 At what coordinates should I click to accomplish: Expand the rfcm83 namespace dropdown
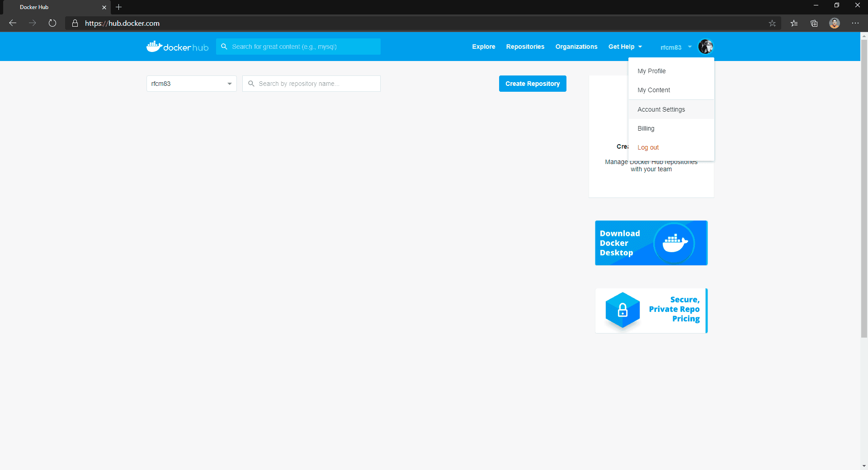point(192,84)
